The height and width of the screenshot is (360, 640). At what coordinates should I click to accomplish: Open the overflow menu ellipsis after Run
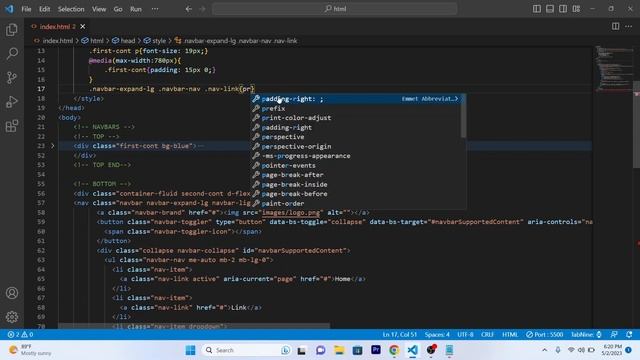point(155,9)
